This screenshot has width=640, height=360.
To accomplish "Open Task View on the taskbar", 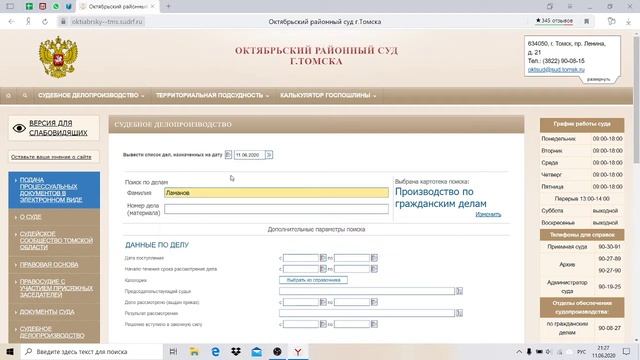I will (173, 352).
